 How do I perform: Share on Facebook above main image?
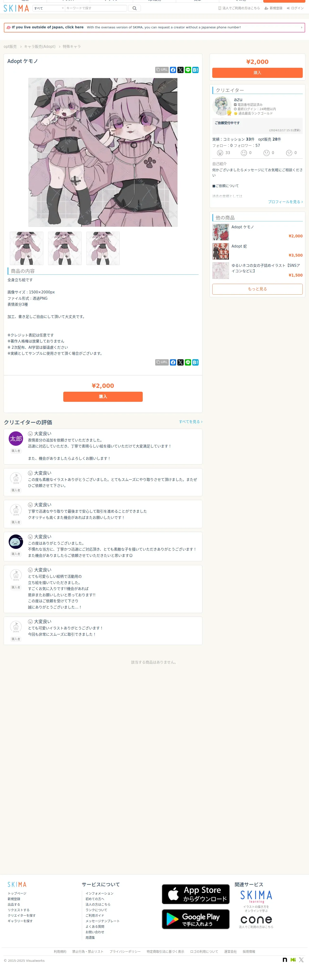pyautogui.click(x=173, y=70)
